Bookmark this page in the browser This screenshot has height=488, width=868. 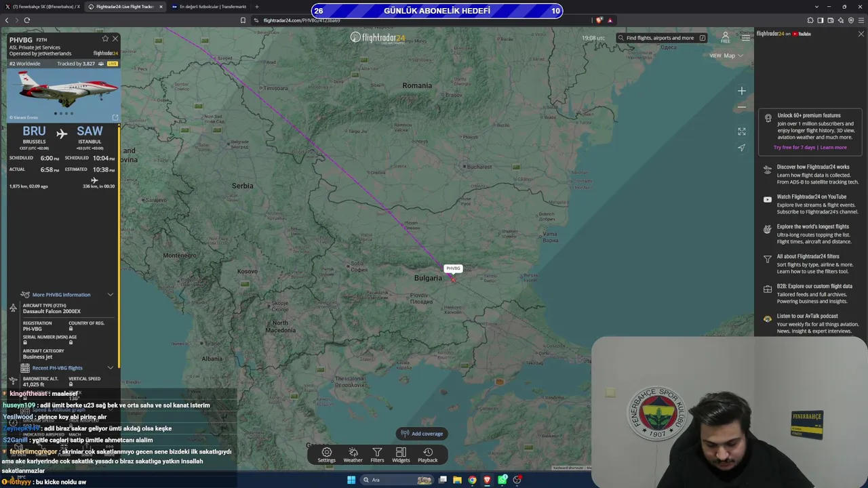(243, 20)
